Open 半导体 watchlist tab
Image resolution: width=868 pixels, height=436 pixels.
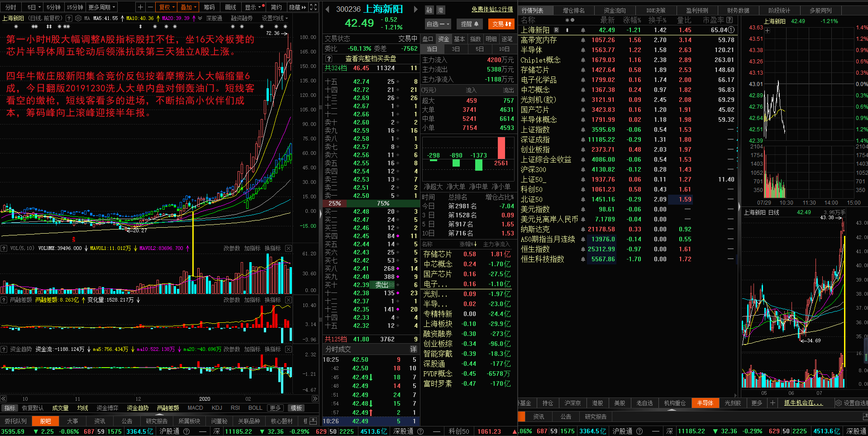coord(705,403)
